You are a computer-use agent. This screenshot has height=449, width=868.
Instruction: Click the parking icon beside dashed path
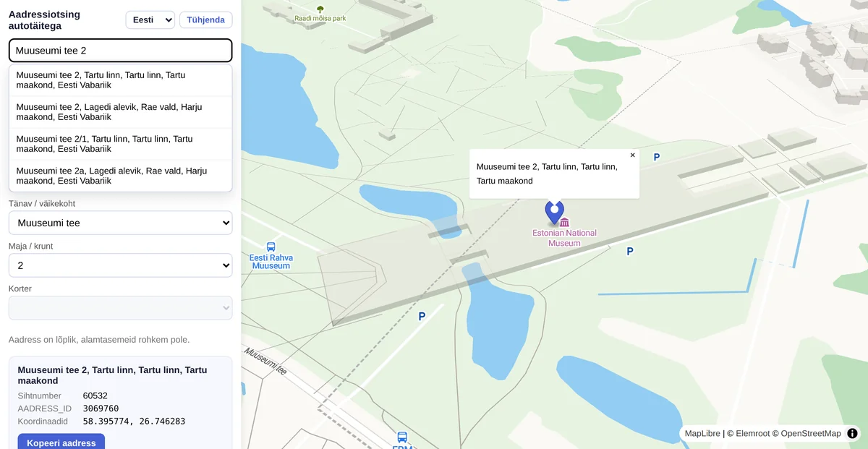[x=422, y=316]
